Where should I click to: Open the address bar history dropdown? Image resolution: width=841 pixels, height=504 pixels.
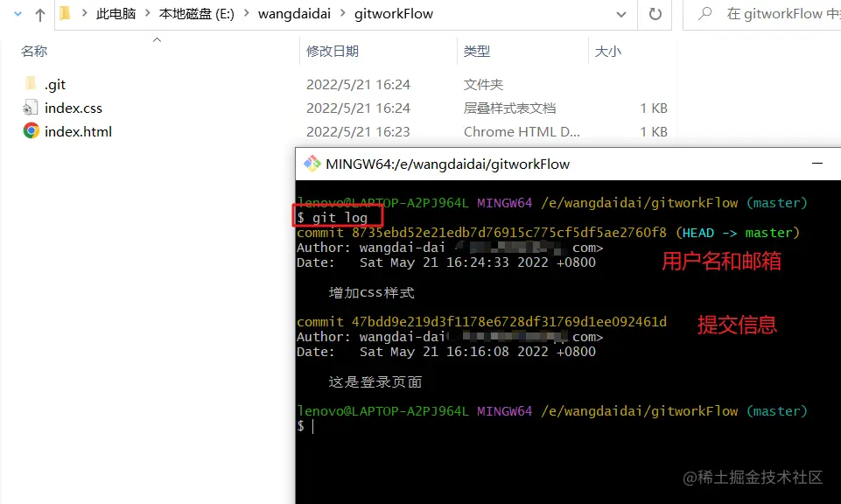coord(621,15)
